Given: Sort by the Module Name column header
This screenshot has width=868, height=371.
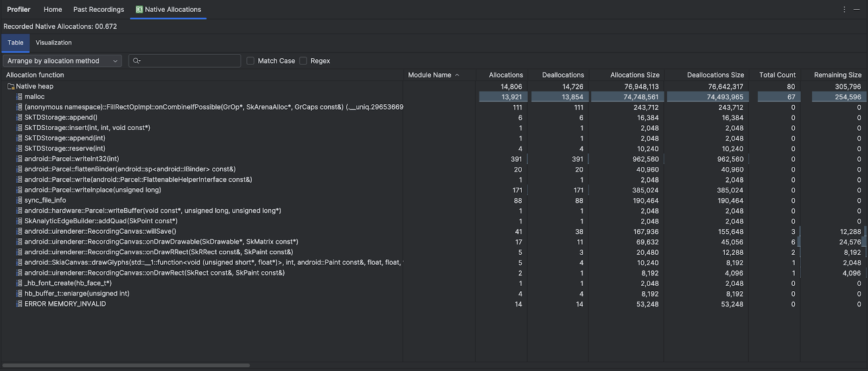Looking at the screenshot, I should tap(430, 75).
